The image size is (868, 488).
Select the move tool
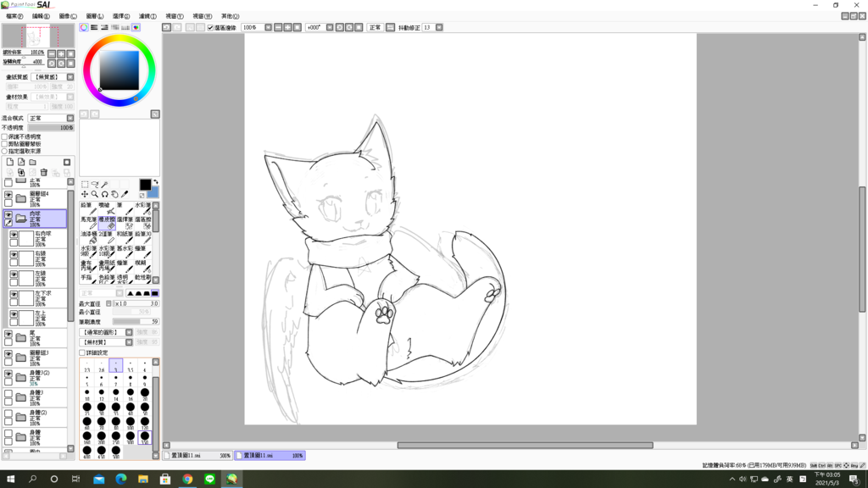(x=85, y=194)
